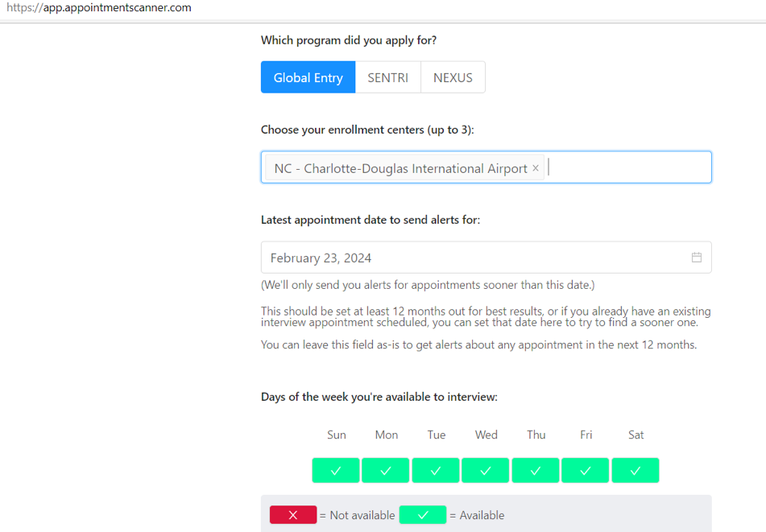Click the red X legend swatch
The width and height of the screenshot is (766, 532).
292,515
